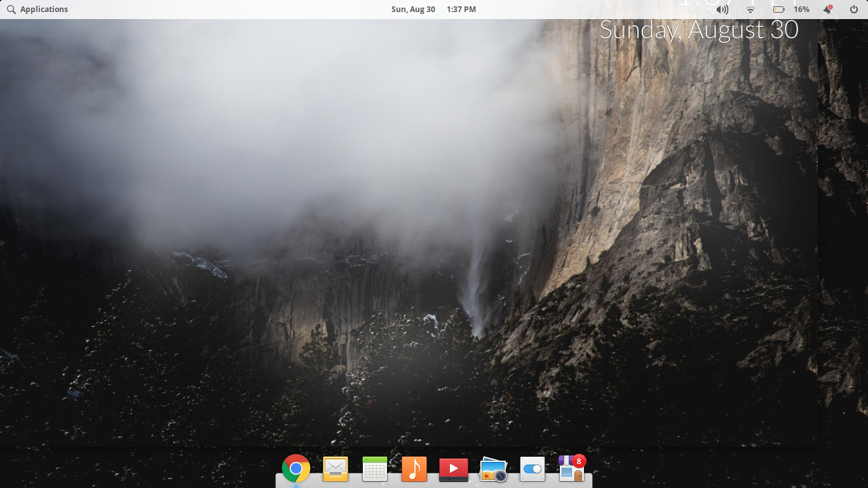Click the Wi-Fi status icon
Image resolution: width=868 pixels, height=488 pixels.
pyautogui.click(x=750, y=9)
